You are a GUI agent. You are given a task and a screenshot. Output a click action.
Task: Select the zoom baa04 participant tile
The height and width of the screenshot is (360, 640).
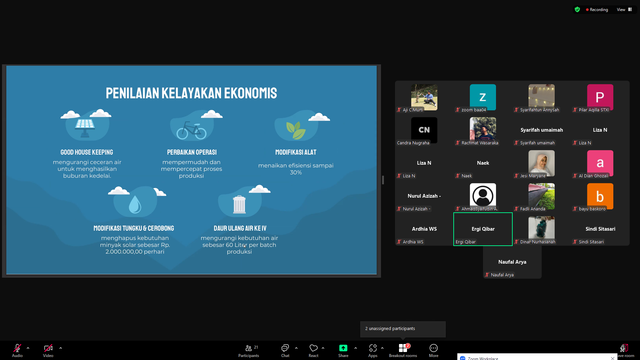click(x=483, y=97)
